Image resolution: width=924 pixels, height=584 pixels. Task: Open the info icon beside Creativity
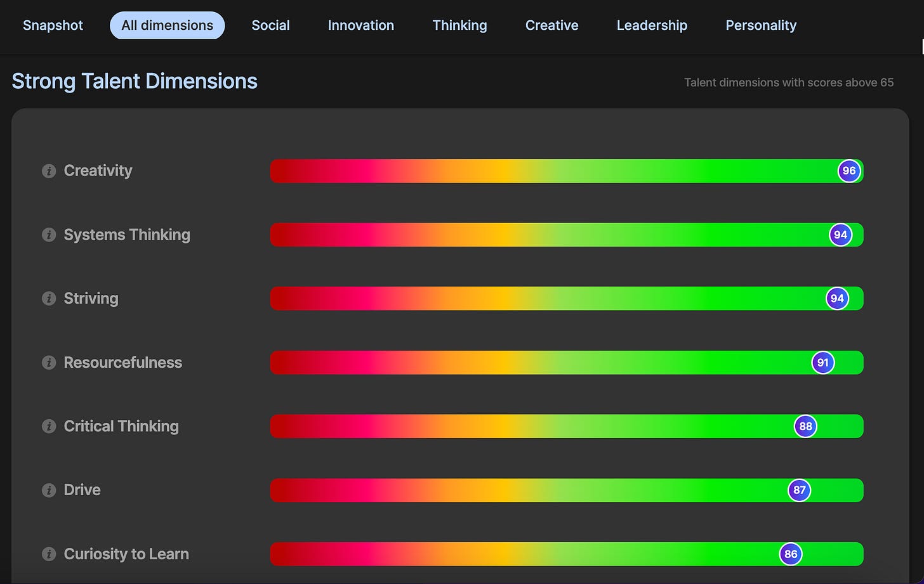click(x=49, y=171)
